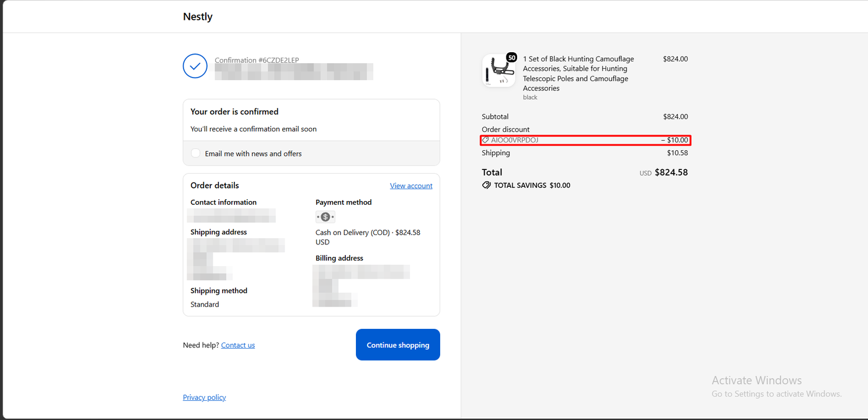Click the Shipping address label

219,232
